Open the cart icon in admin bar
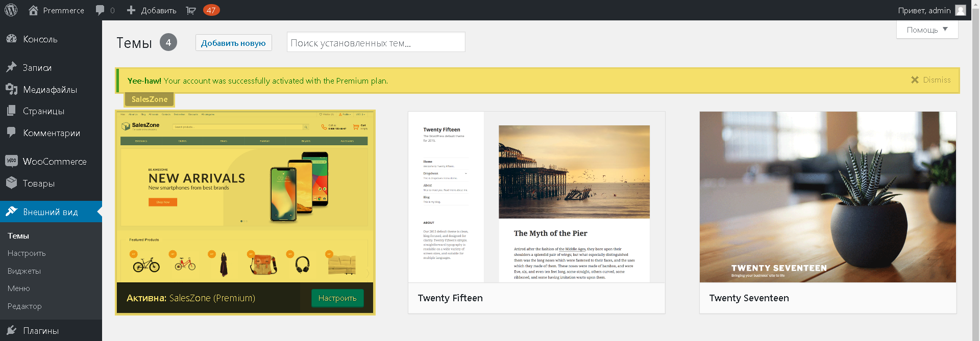The width and height of the screenshot is (980, 341). pos(191,10)
